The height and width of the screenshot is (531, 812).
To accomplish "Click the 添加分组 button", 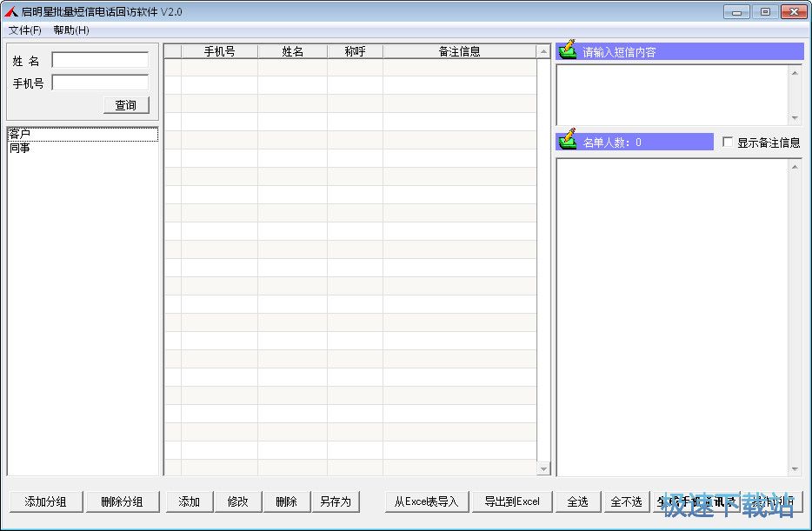I will pos(46,501).
